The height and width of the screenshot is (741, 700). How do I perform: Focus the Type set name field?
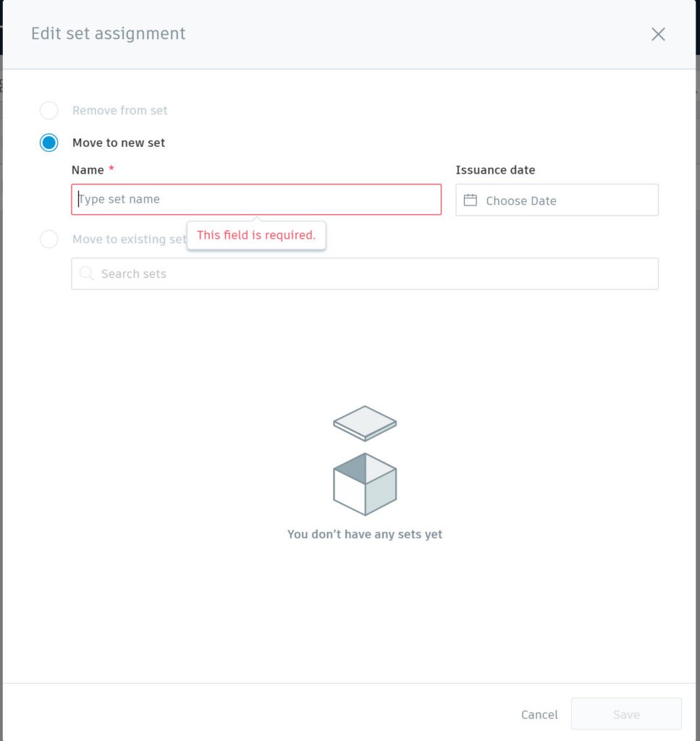(x=256, y=200)
